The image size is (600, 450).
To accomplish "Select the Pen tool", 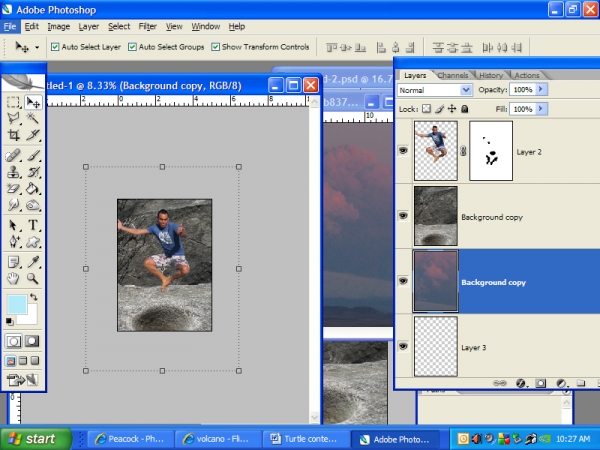I will click(13, 241).
